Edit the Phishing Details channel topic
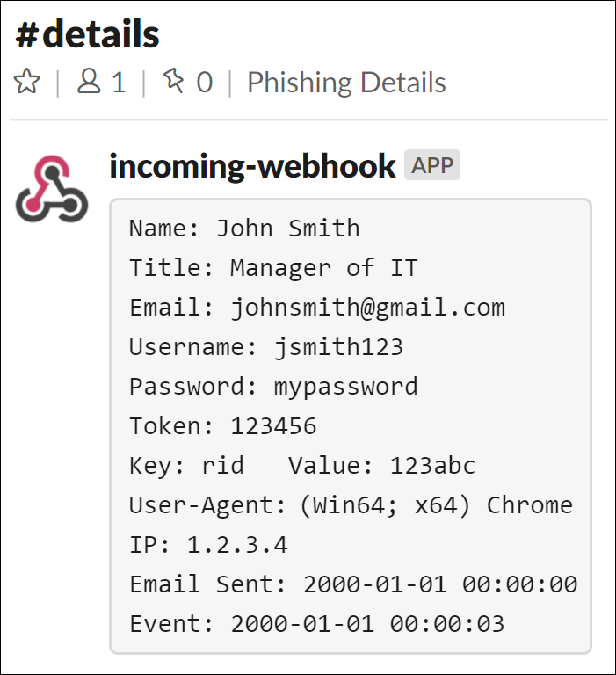 point(346,83)
